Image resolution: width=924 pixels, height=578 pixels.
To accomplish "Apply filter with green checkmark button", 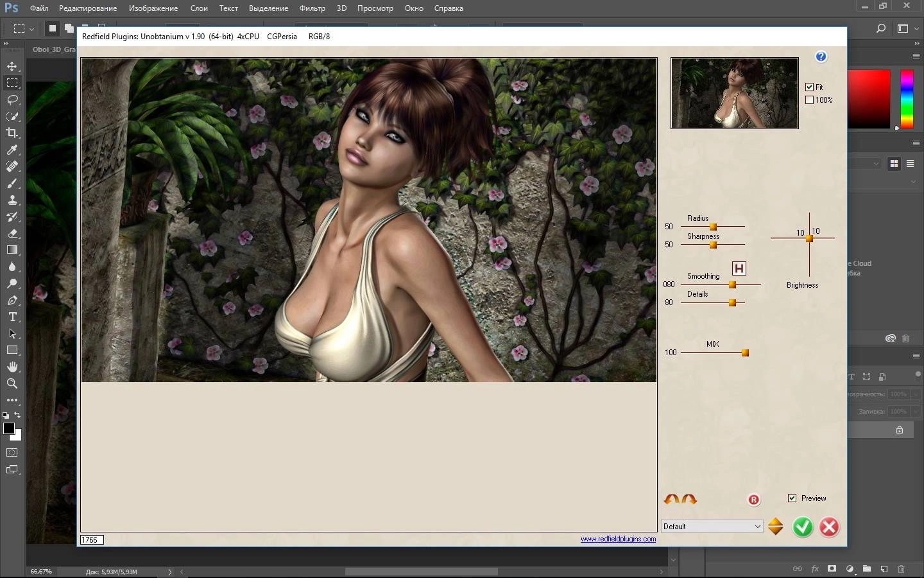I will (x=802, y=527).
